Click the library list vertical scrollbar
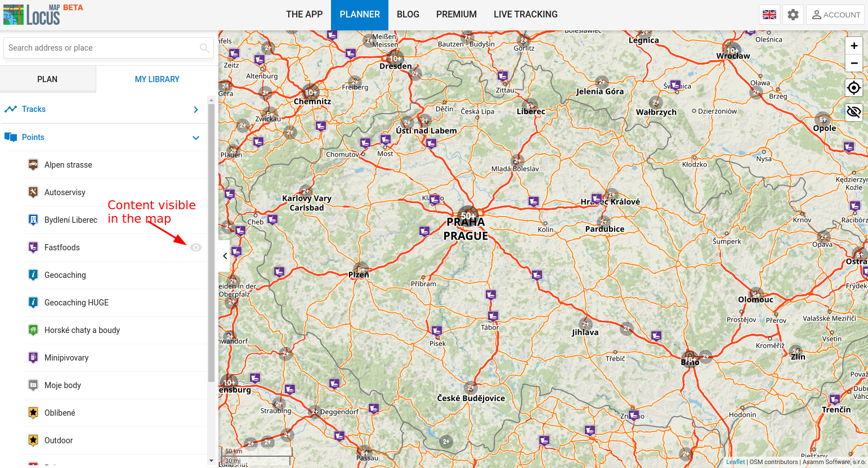Image resolution: width=868 pixels, height=468 pixels. (211, 242)
